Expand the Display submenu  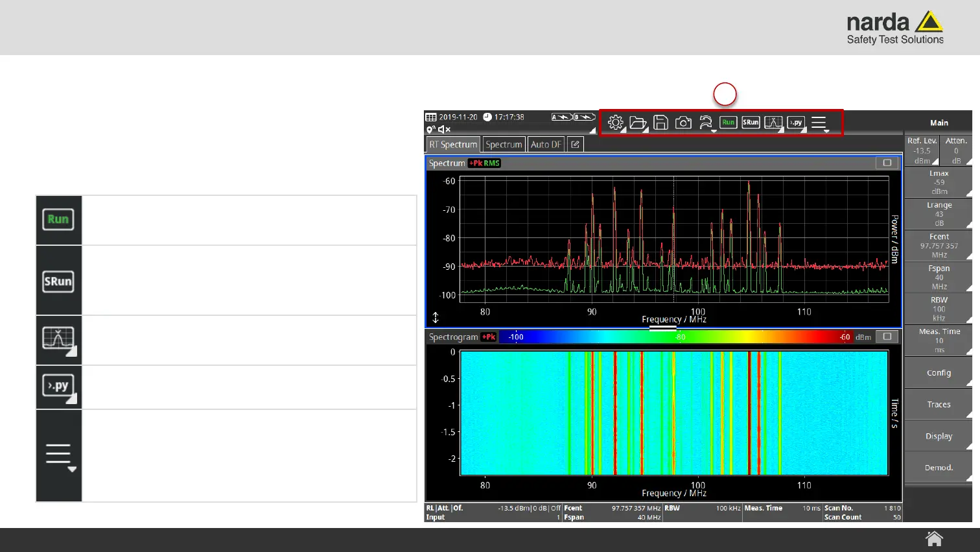tap(938, 437)
